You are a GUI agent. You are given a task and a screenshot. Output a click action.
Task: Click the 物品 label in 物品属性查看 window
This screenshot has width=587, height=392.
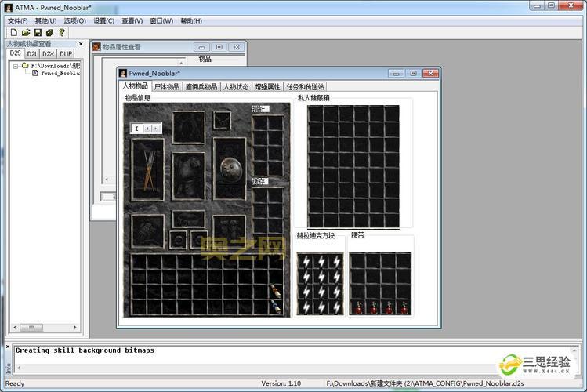[205, 59]
